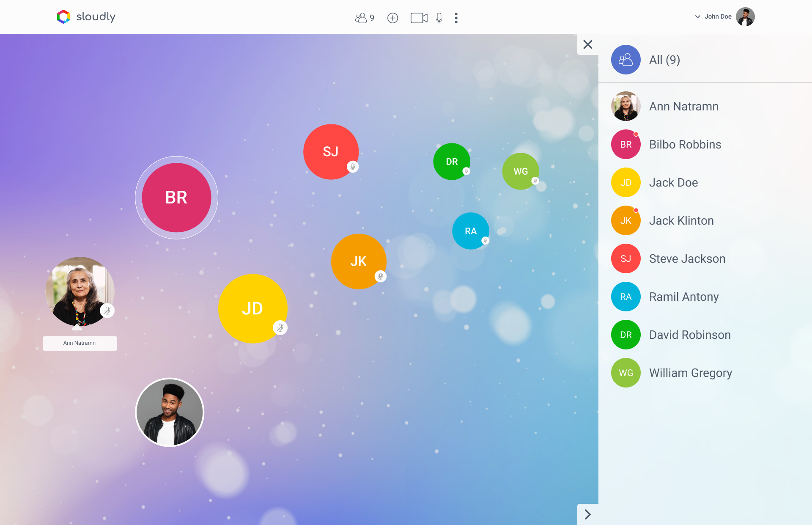Image resolution: width=812 pixels, height=525 pixels.
Task: Select Bilbo Robbins name in list
Action: pos(685,144)
